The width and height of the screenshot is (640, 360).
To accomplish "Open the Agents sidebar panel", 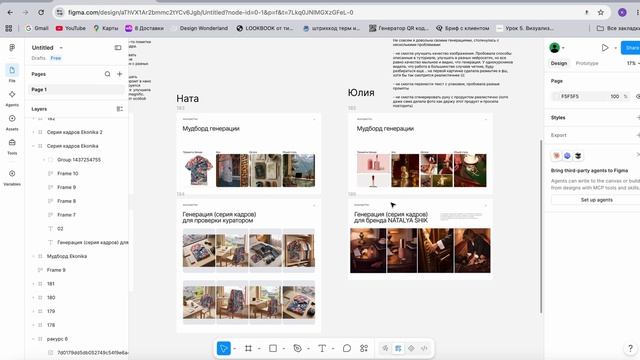I will pyautogui.click(x=12, y=98).
